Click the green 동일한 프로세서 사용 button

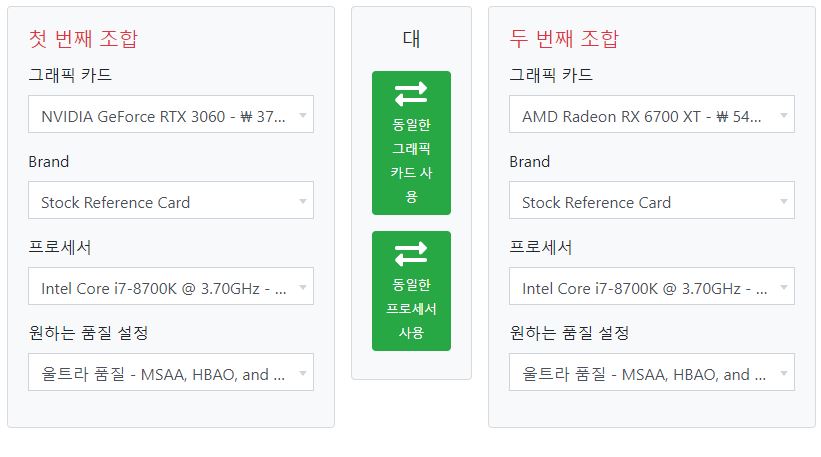[x=411, y=291]
